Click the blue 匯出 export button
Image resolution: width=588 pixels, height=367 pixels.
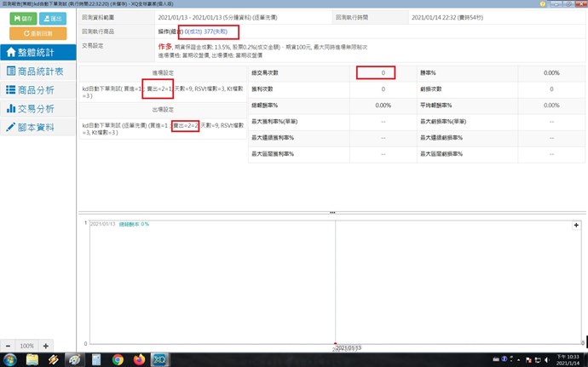click(52, 17)
